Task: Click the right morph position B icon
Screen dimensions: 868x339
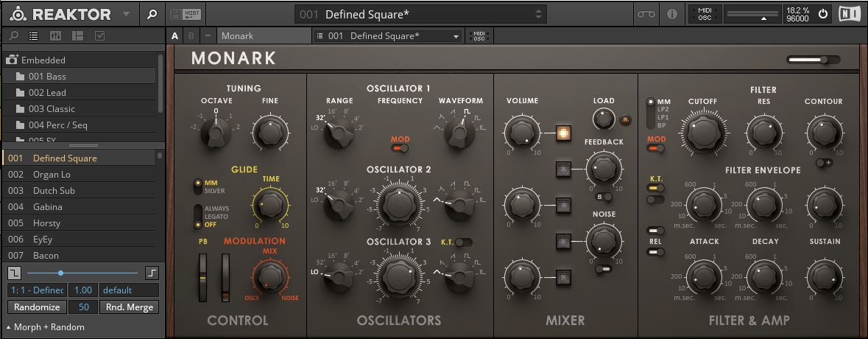Action: click(x=152, y=273)
